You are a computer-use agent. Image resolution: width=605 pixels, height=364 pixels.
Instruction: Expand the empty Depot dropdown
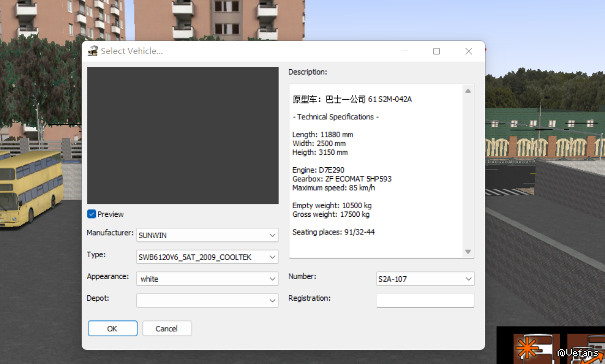[x=273, y=301]
